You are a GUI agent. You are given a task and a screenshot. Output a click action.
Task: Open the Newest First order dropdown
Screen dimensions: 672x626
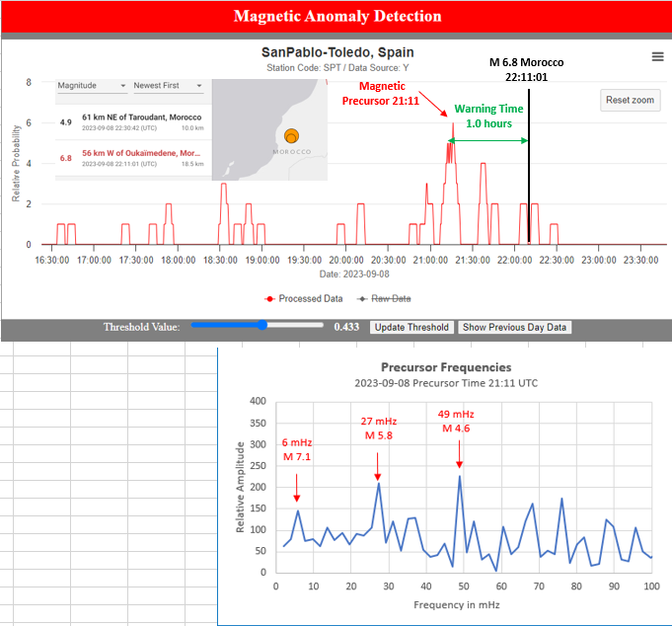coord(168,85)
